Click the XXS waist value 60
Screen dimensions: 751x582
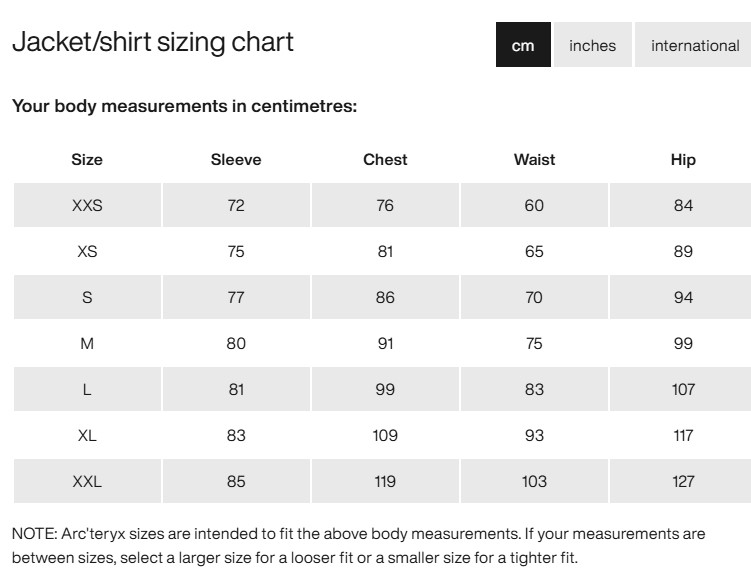[534, 206]
